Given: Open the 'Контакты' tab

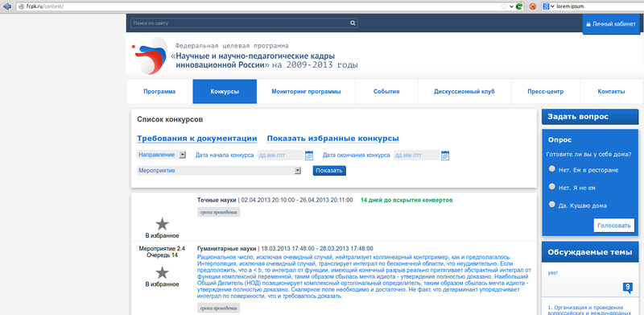Looking at the screenshot, I should tap(611, 92).
